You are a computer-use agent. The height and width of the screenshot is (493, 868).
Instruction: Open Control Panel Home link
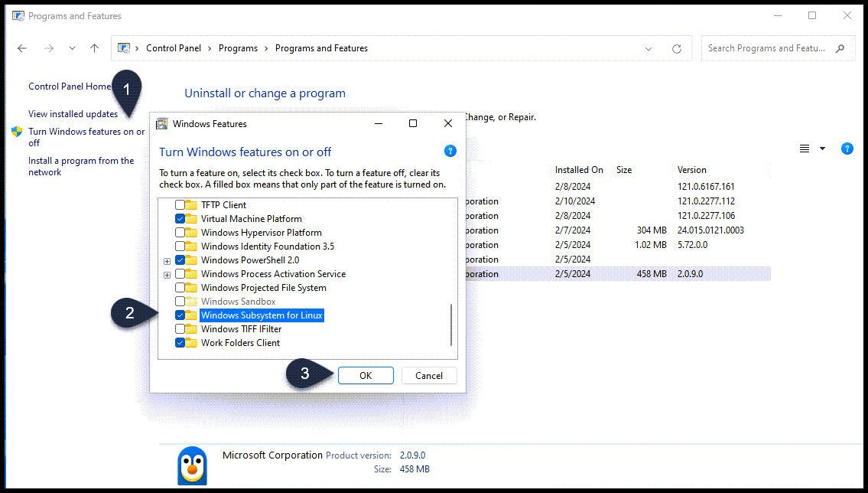(70, 87)
